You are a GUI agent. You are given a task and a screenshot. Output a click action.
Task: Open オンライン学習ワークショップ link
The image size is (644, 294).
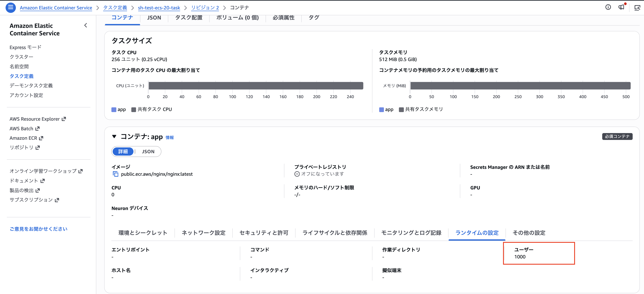pyautogui.click(x=46, y=171)
